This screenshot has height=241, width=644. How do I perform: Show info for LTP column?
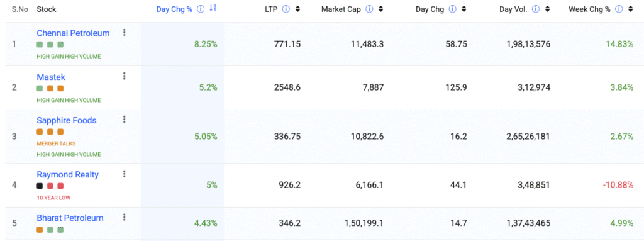click(286, 9)
